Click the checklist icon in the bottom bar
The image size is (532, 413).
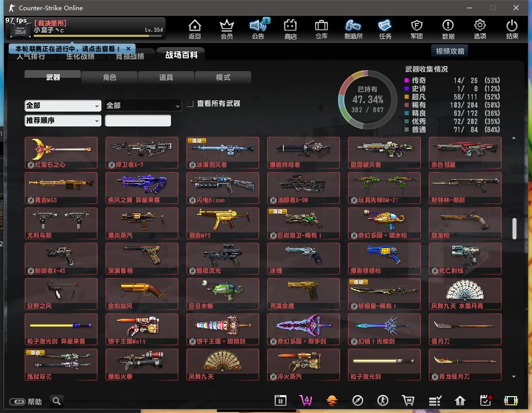pyautogui.click(x=435, y=401)
